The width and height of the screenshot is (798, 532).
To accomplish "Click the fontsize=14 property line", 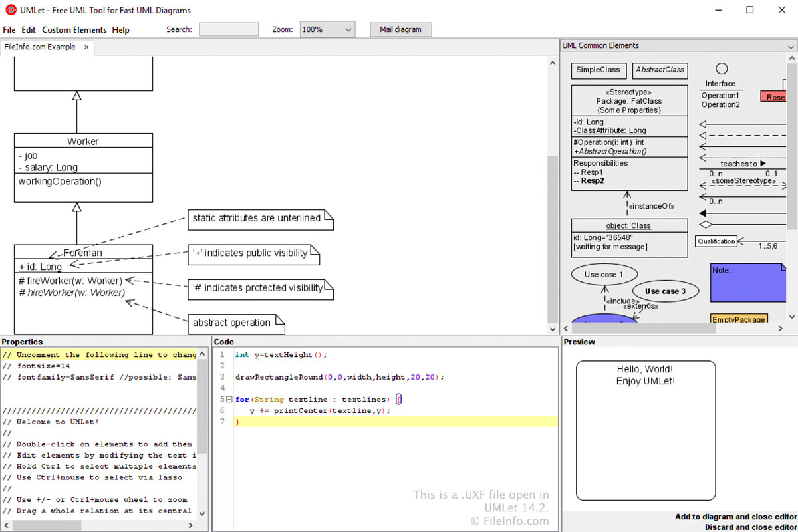I will [36, 366].
